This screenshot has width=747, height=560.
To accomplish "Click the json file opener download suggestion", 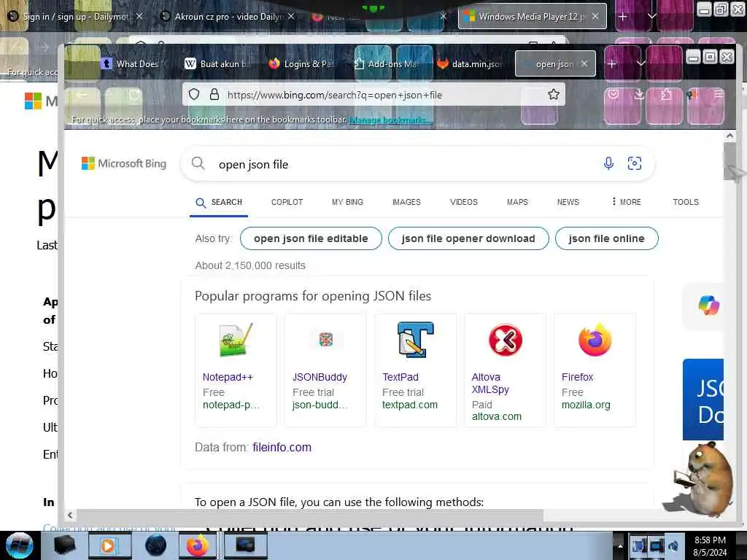I will pyautogui.click(x=468, y=238).
